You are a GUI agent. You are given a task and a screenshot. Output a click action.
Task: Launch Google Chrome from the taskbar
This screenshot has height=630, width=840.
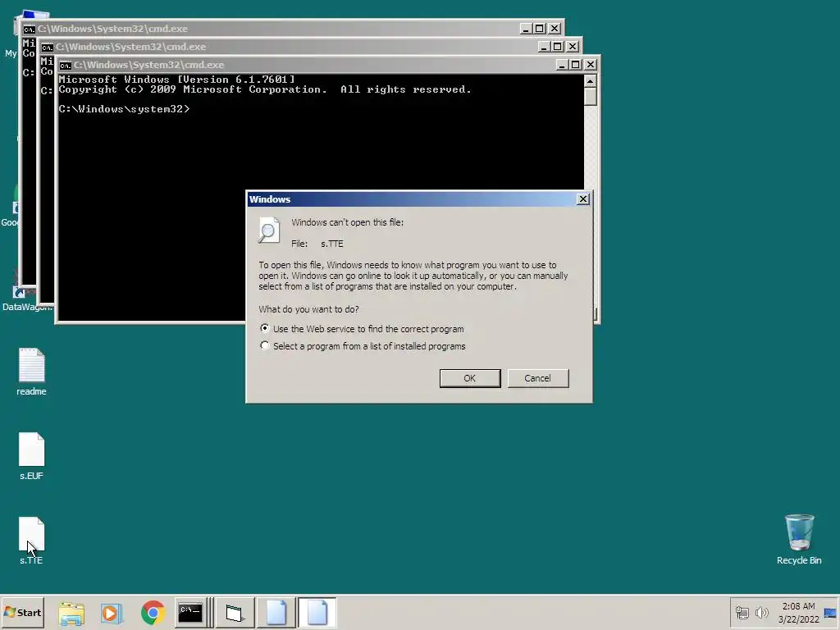pyautogui.click(x=153, y=613)
